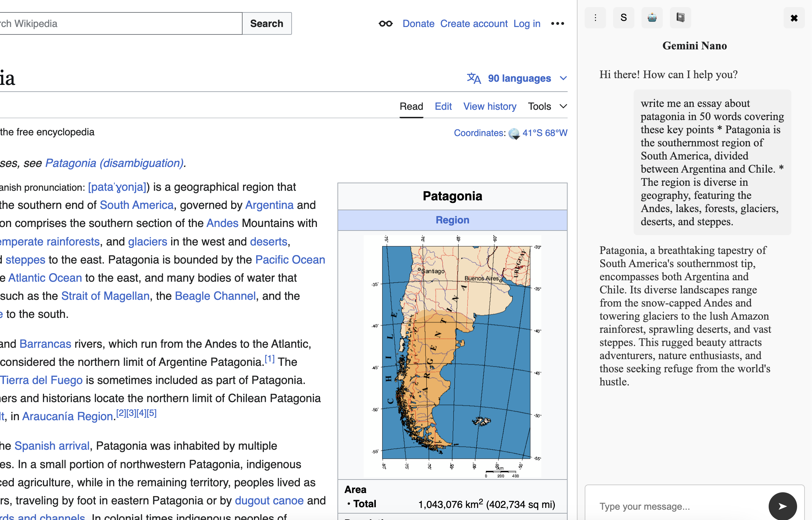Screen dimensions: 812x520
Task: Click the Create account link
Action: 474,24
